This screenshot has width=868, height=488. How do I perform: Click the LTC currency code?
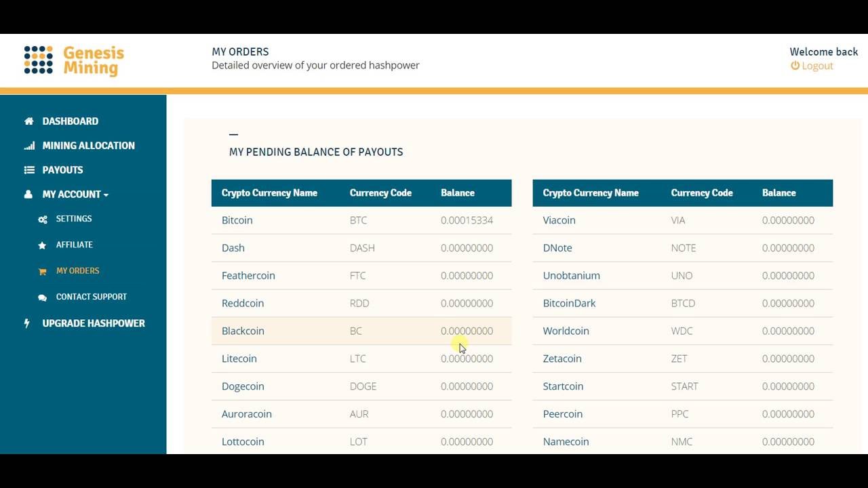click(357, 359)
